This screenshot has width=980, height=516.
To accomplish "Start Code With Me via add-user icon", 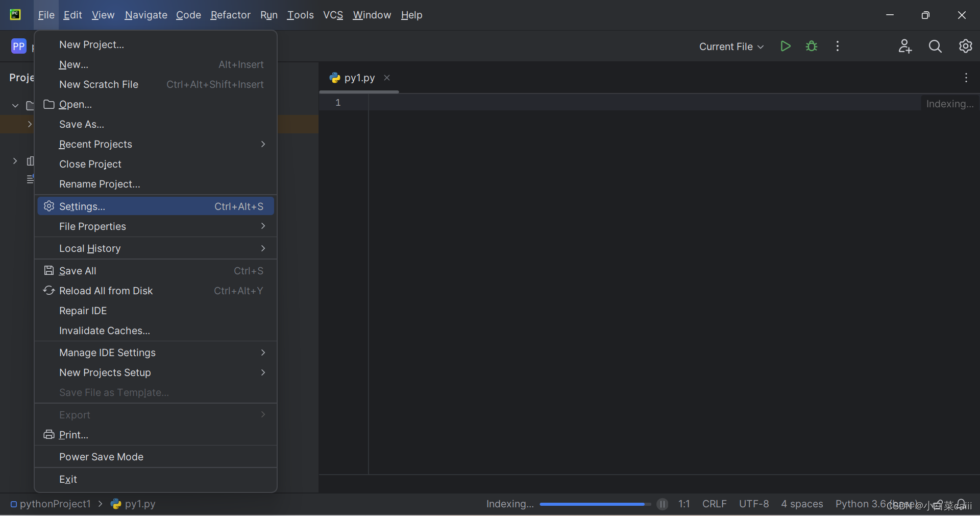I will point(904,46).
